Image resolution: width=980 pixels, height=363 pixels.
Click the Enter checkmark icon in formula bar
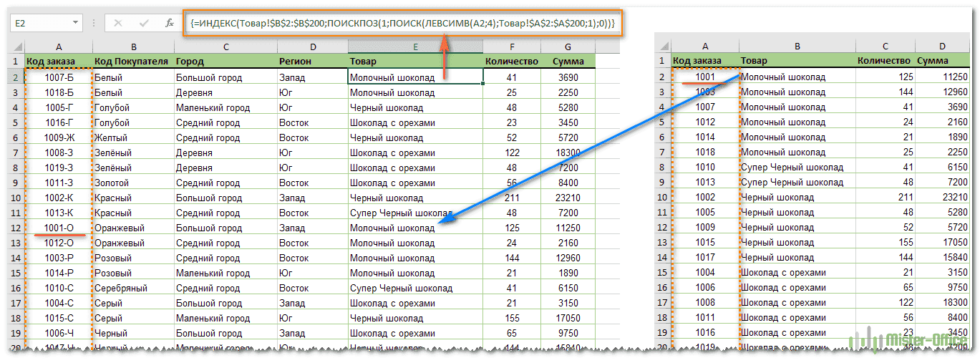[144, 23]
